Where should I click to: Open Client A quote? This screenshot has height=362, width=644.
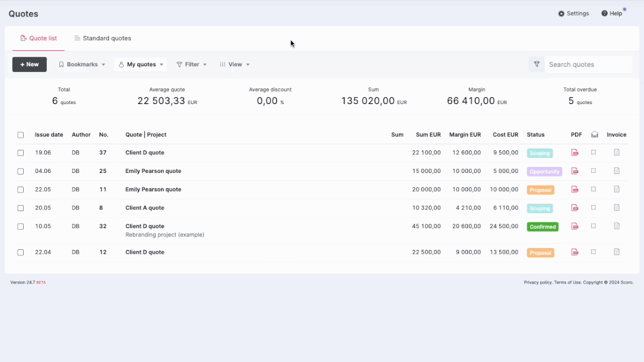coord(145,208)
